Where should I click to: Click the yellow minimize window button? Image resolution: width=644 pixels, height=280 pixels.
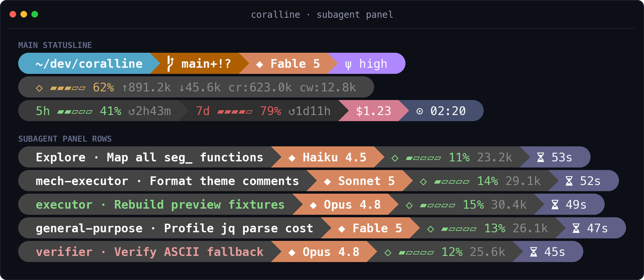click(24, 15)
